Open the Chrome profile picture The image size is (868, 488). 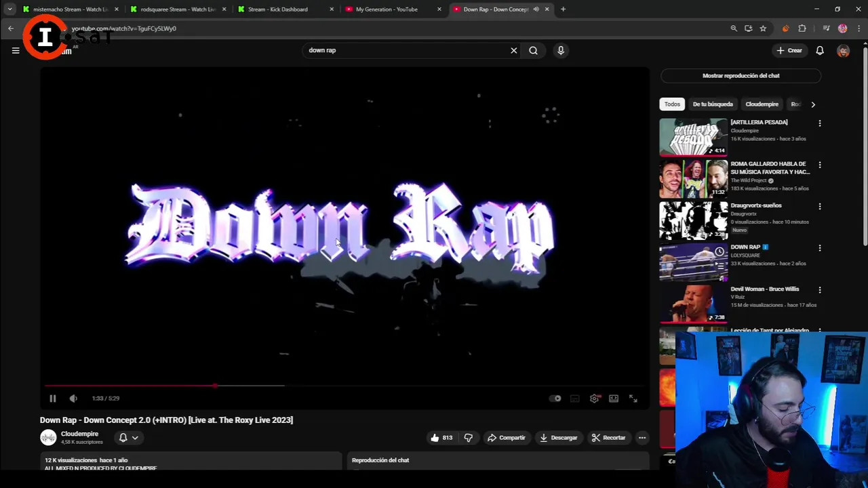click(842, 28)
